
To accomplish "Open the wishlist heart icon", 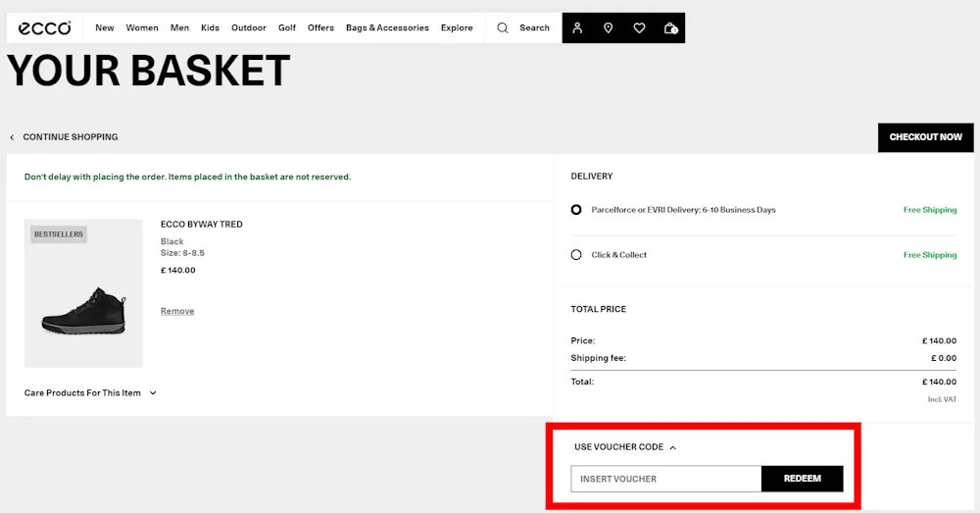I will (639, 27).
